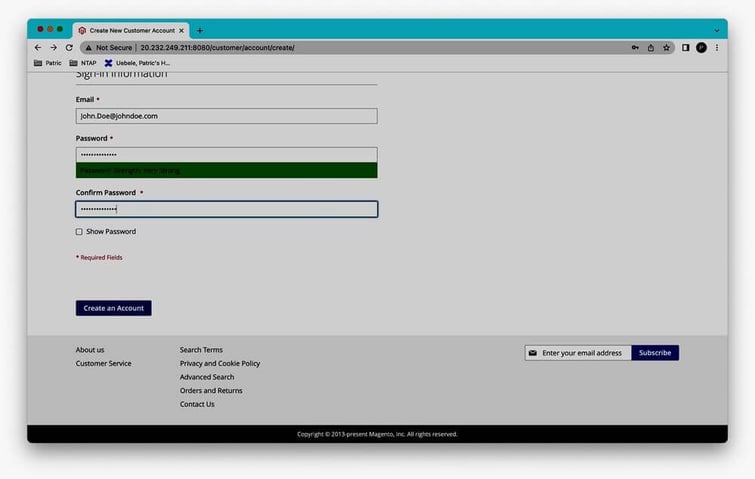Click the browser forward arrow
Viewport: 755px width, 479px height.
click(x=53, y=47)
